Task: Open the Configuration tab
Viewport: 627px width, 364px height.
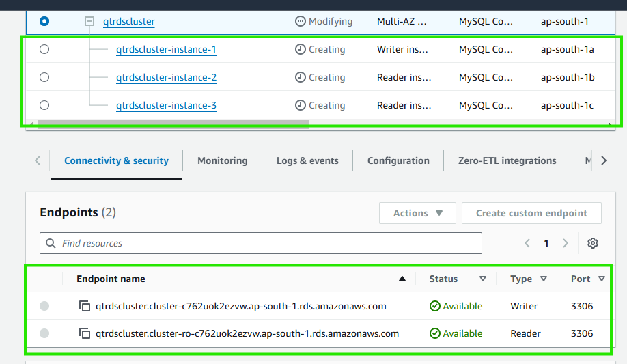Action: [398, 160]
